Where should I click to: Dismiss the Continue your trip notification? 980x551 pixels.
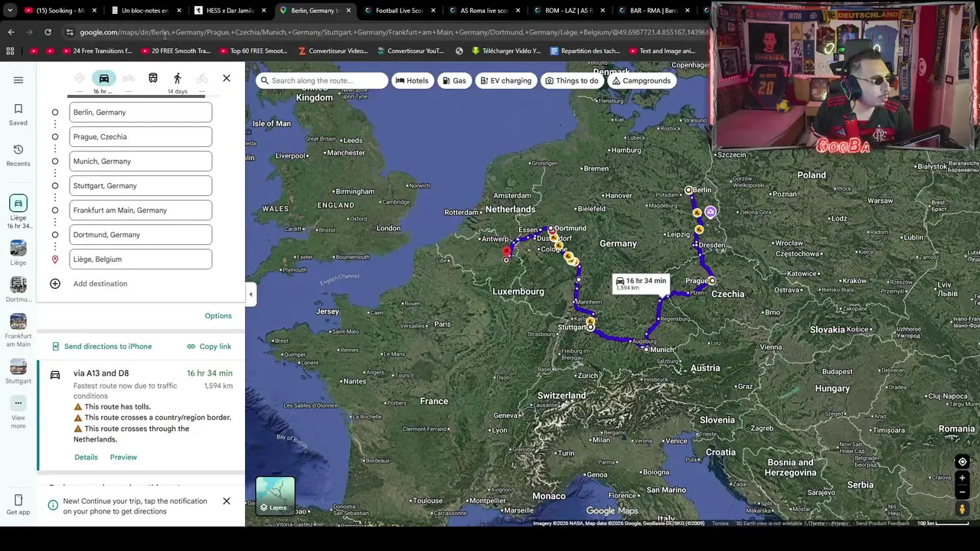227,501
